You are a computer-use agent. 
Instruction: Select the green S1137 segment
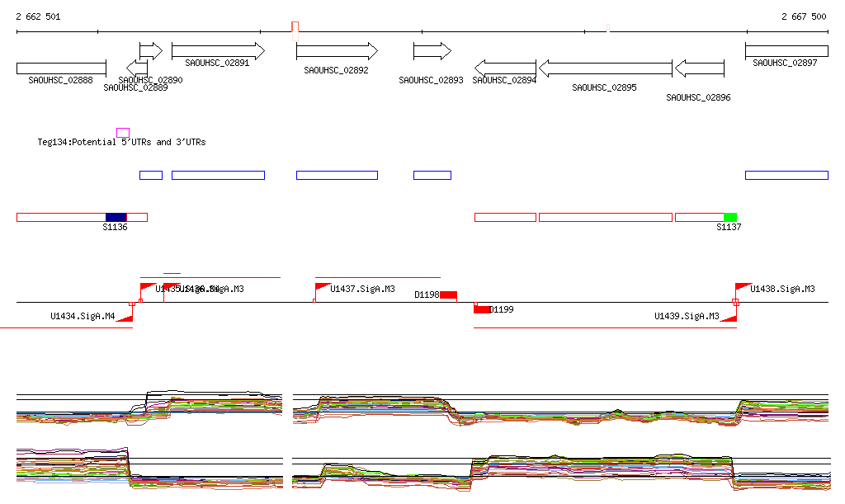tap(730, 217)
